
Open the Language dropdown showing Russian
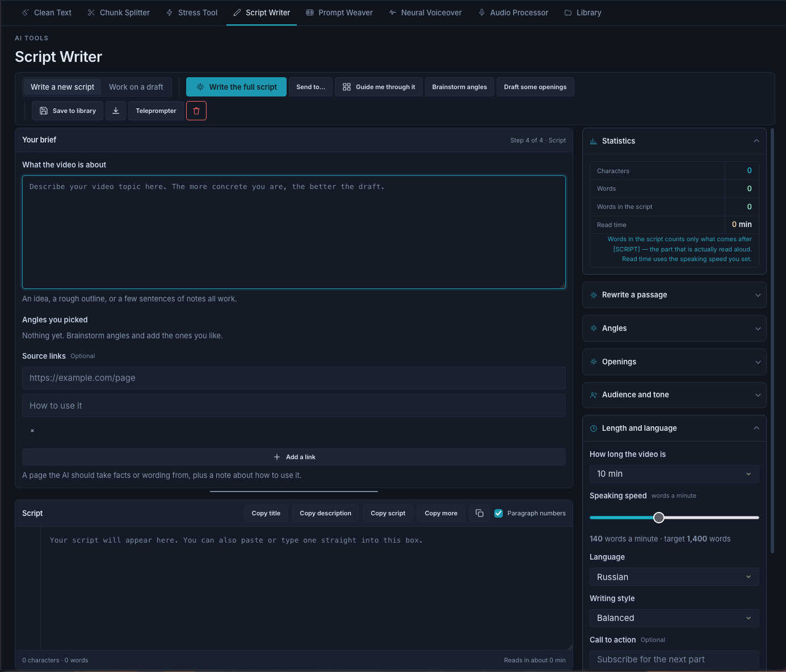[674, 577]
